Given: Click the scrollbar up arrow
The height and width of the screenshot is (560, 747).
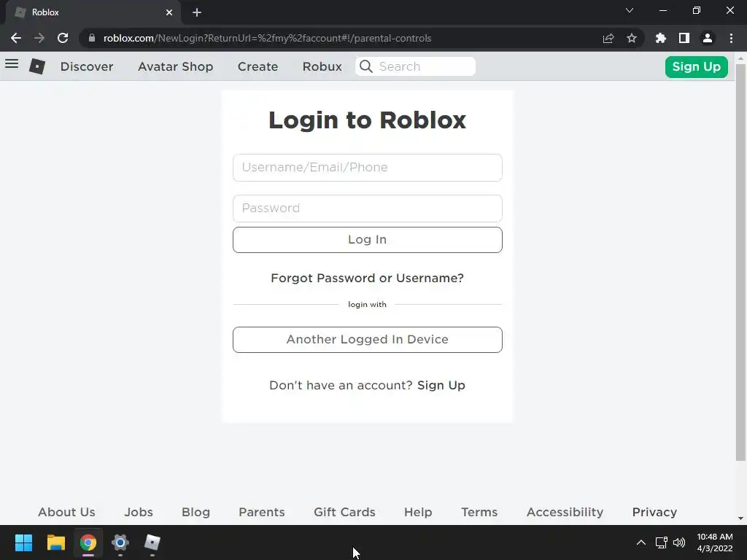Looking at the screenshot, I should point(740,58).
